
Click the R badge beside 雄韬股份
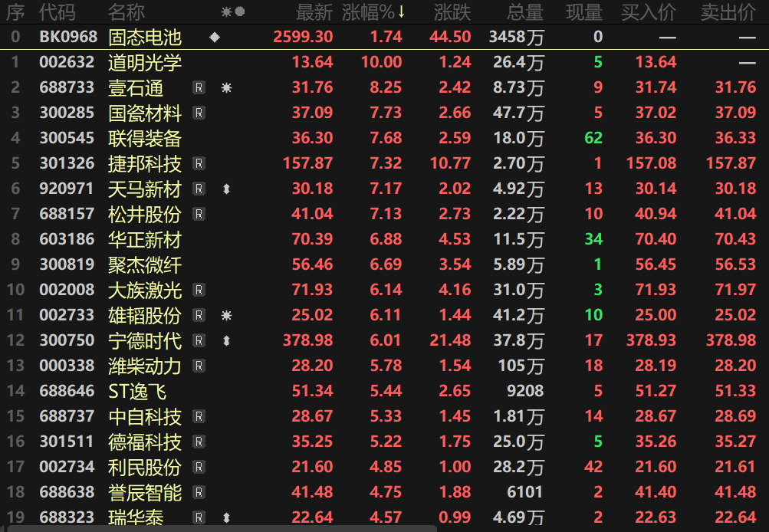(x=199, y=315)
